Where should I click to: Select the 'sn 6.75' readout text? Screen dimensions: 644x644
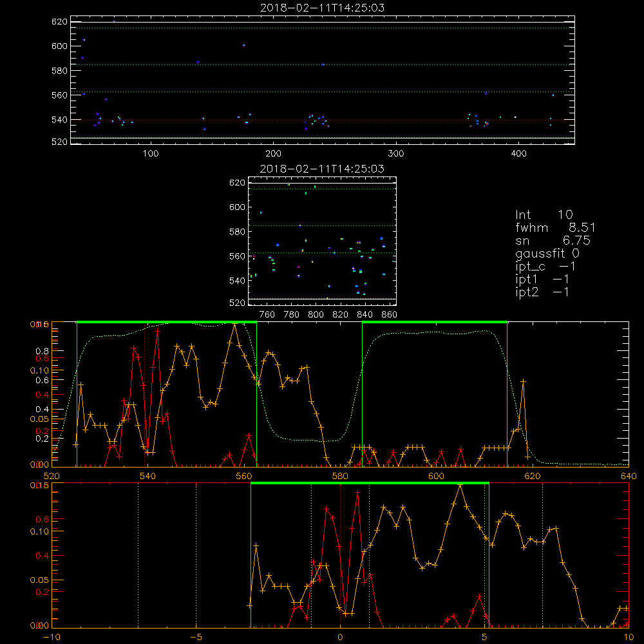coord(553,241)
